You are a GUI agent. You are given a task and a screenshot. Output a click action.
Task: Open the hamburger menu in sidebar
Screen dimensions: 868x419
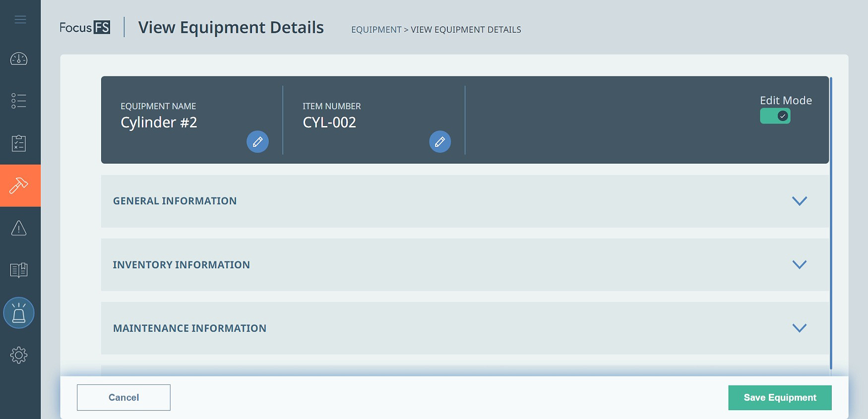coord(20,19)
